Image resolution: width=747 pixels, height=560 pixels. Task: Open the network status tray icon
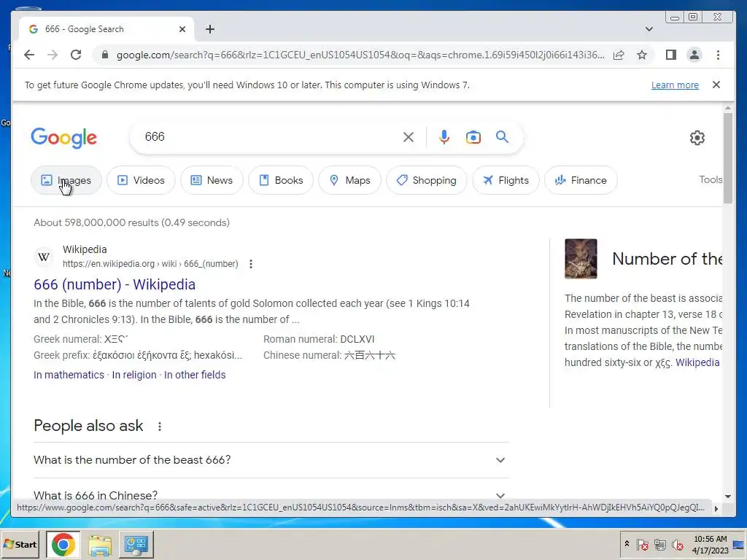click(x=659, y=544)
